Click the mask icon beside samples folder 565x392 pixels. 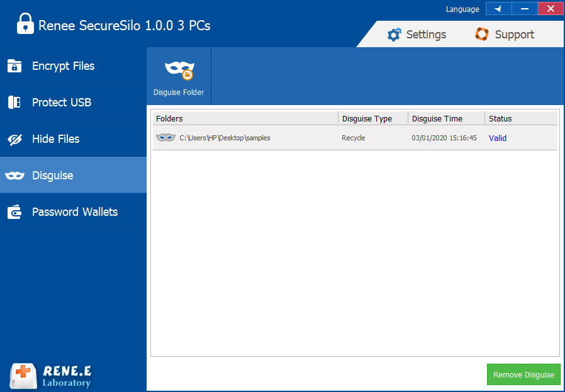(x=165, y=138)
